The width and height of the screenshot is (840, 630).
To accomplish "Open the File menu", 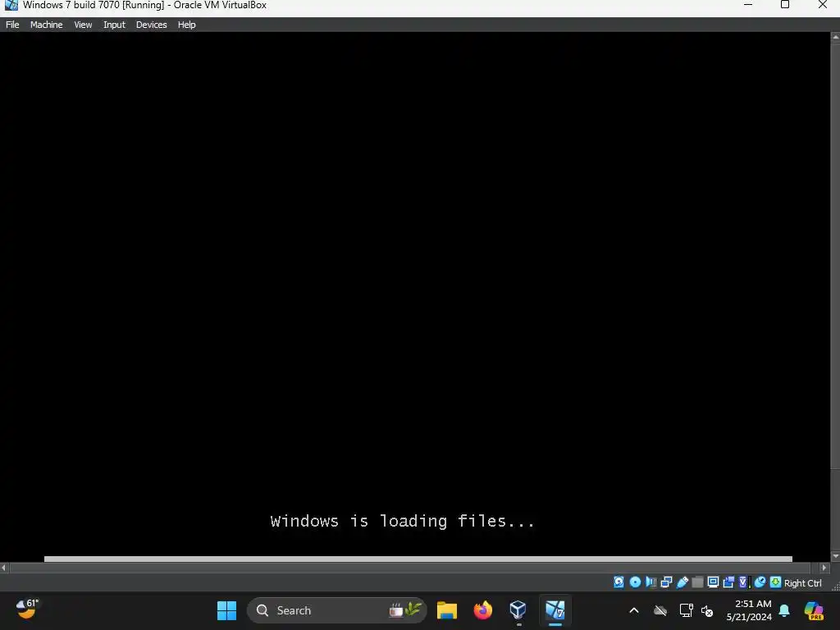I will [12, 25].
